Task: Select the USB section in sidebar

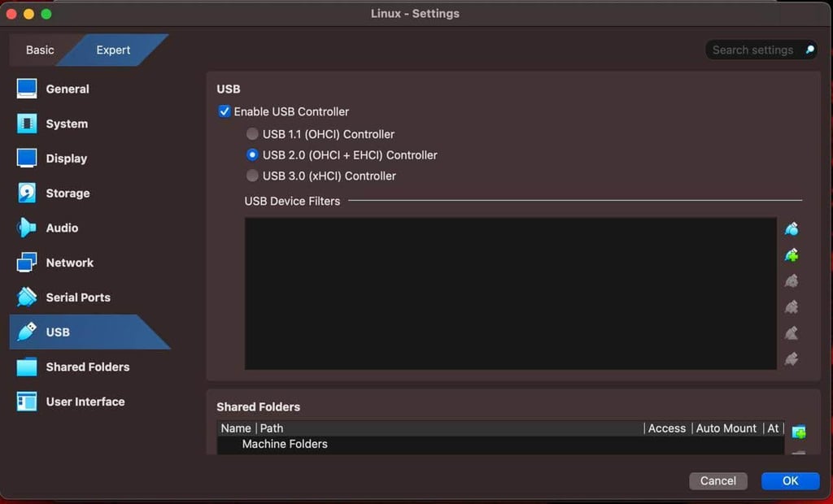Action: coord(90,332)
